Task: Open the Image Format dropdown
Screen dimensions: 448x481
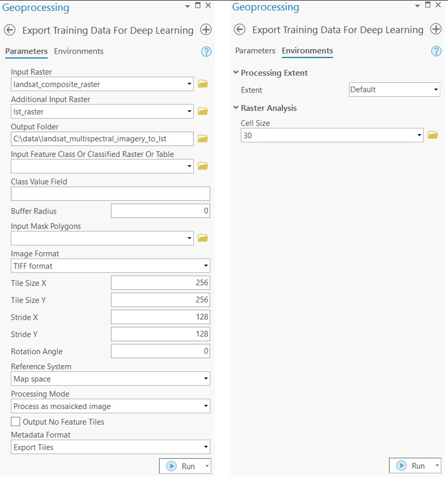Action: point(110,266)
